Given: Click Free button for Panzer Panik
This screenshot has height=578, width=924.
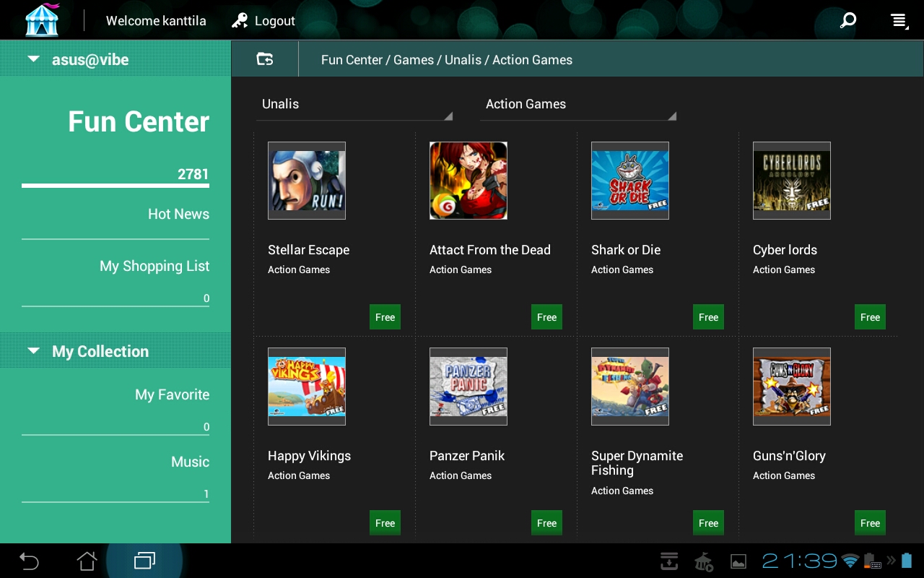Looking at the screenshot, I should pyautogui.click(x=547, y=523).
